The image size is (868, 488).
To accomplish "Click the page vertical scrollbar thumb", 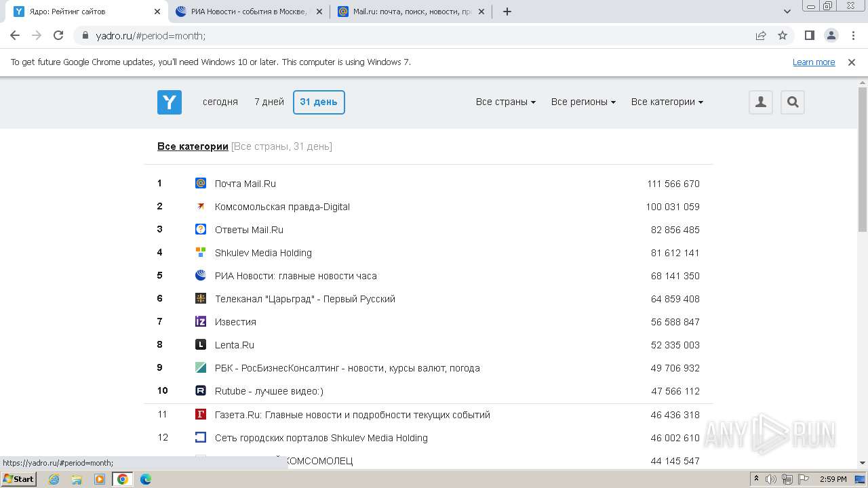I will pyautogui.click(x=863, y=160).
